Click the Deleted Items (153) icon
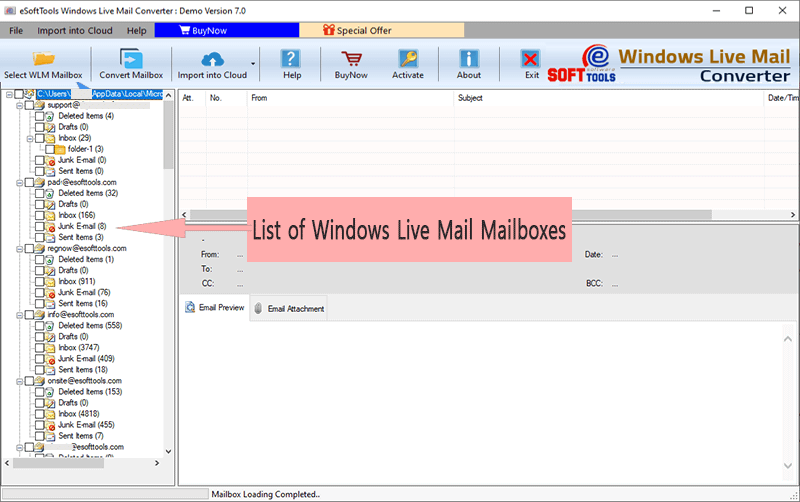Screen dimensions: 800x502 point(50,392)
